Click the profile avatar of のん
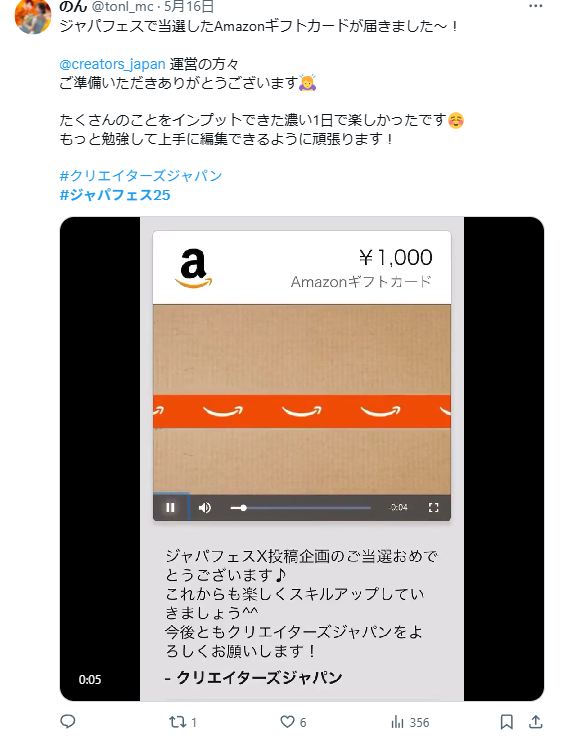The height and width of the screenshot is (741, 562). coord(33,16)
